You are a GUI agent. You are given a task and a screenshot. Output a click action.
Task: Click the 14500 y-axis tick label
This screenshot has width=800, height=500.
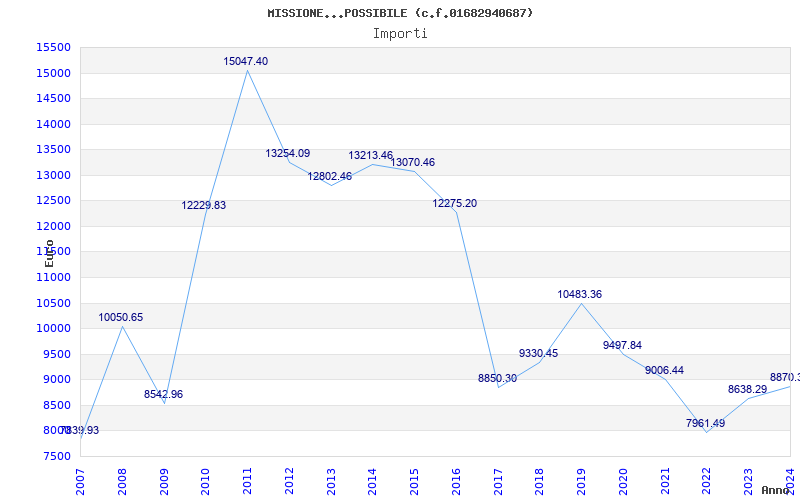pos(54,98)
